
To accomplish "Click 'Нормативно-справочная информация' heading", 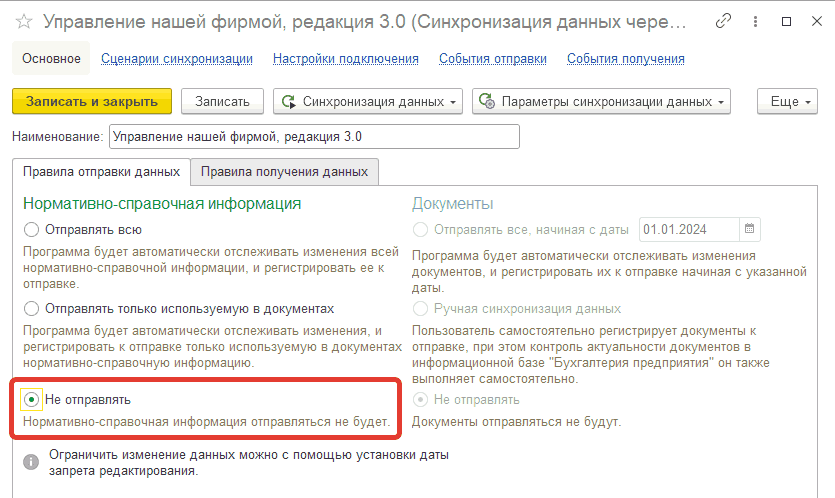I will coord(162,203).
